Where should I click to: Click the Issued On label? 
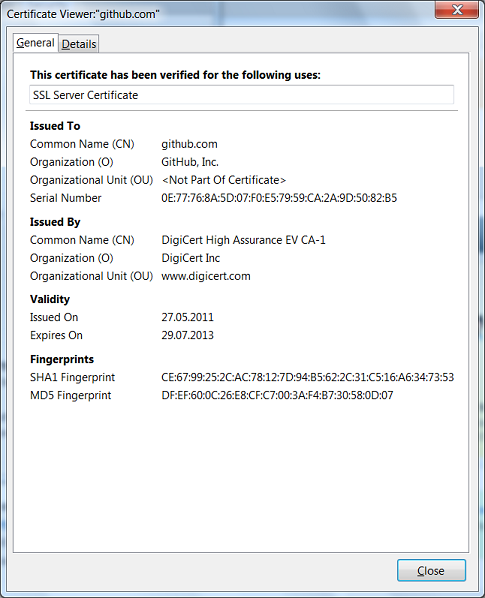(x=54, y=317)
